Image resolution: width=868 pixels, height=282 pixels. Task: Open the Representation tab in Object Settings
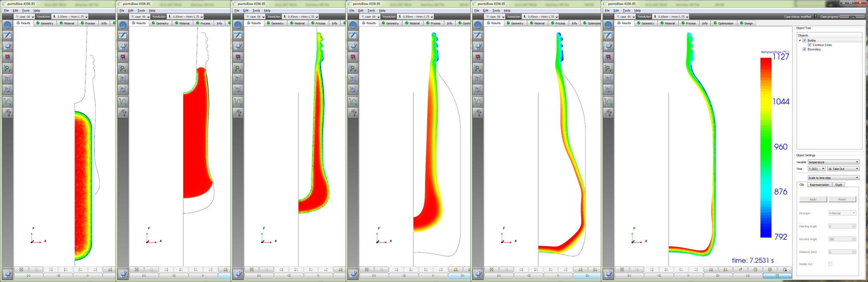coord(819,185)
